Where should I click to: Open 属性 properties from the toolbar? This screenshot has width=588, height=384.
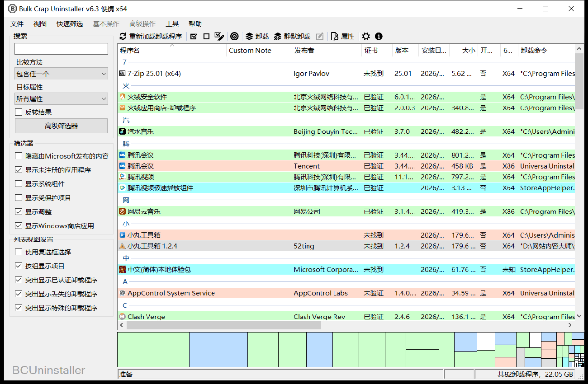coord(342,37)
